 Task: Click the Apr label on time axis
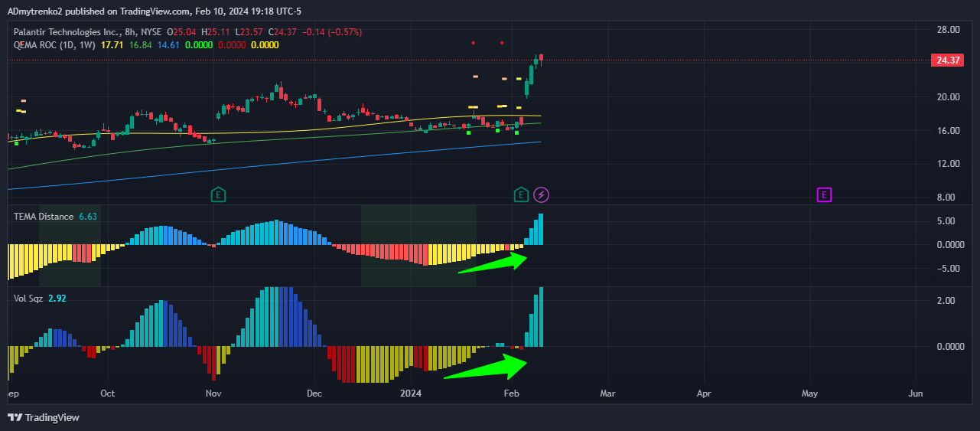pyautogui.click(x=704, y=393)
